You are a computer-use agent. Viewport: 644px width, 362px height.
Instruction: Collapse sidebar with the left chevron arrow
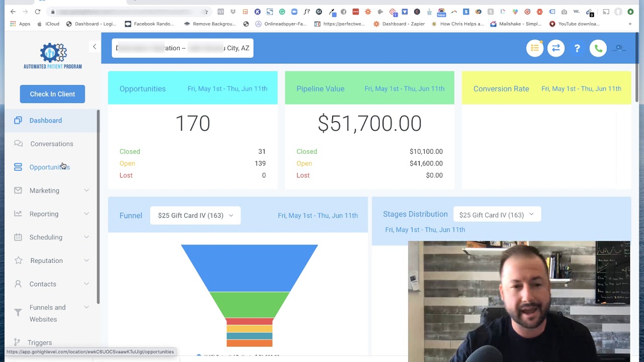94,47
